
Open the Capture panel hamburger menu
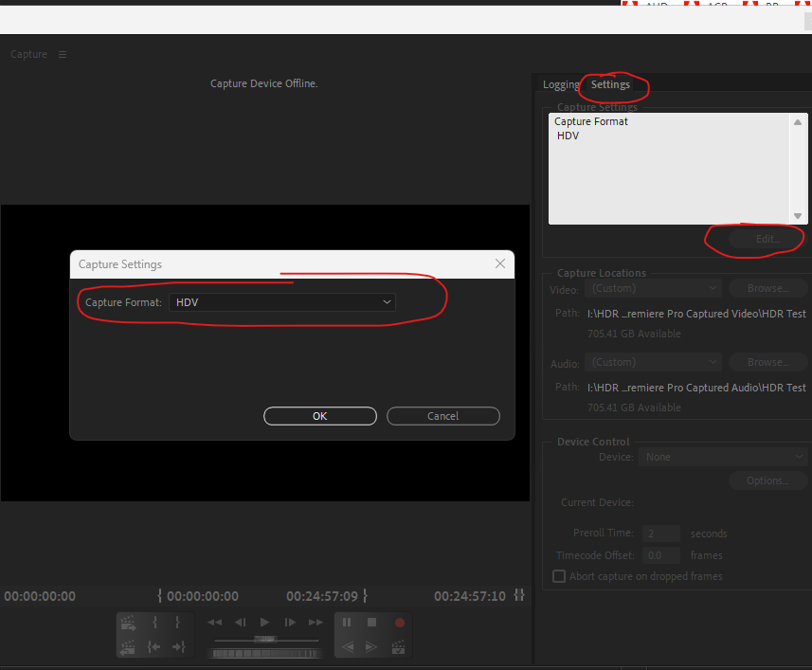point(63,54)
